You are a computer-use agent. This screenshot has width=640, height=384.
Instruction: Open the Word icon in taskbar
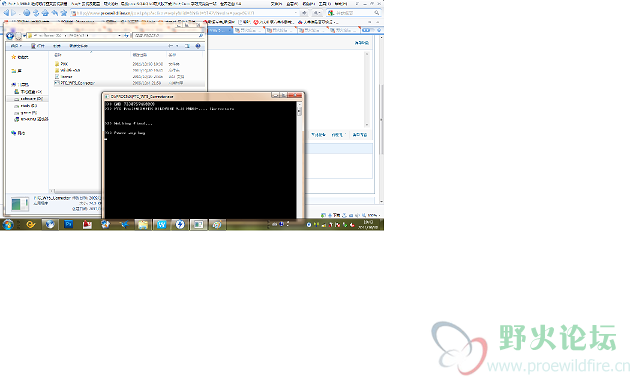(x=161, y=224)
